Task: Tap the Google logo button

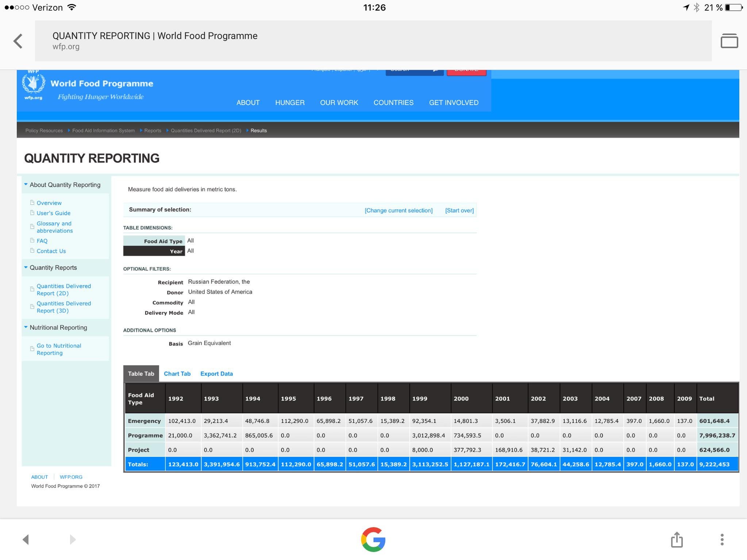Action: pos(373,540)
